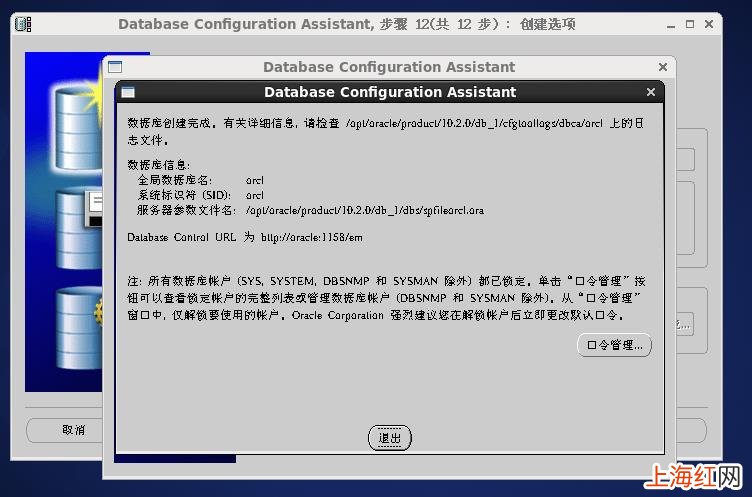The height and width of the screenshot is (497, 752).
Task: Open middle dialog's window menu icon
Action: [x=115, y=67]
